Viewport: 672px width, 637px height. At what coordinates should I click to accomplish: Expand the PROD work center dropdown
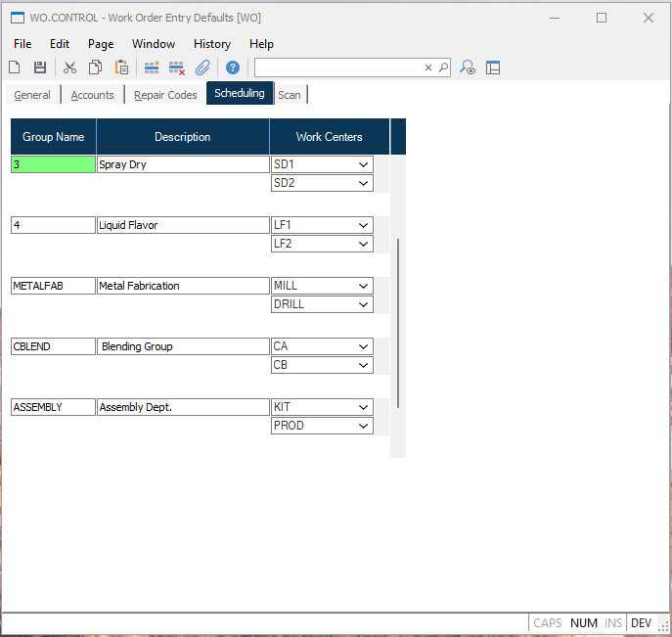click(x=363, y=426)
